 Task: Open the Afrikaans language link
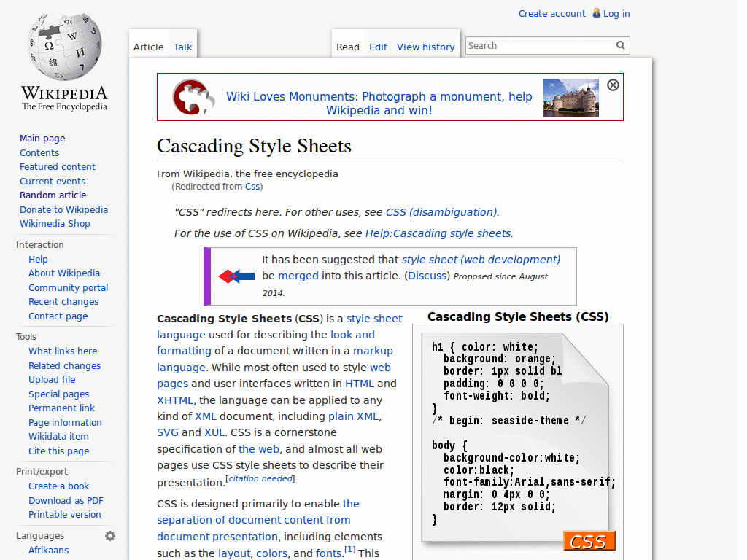coord(49,551)
